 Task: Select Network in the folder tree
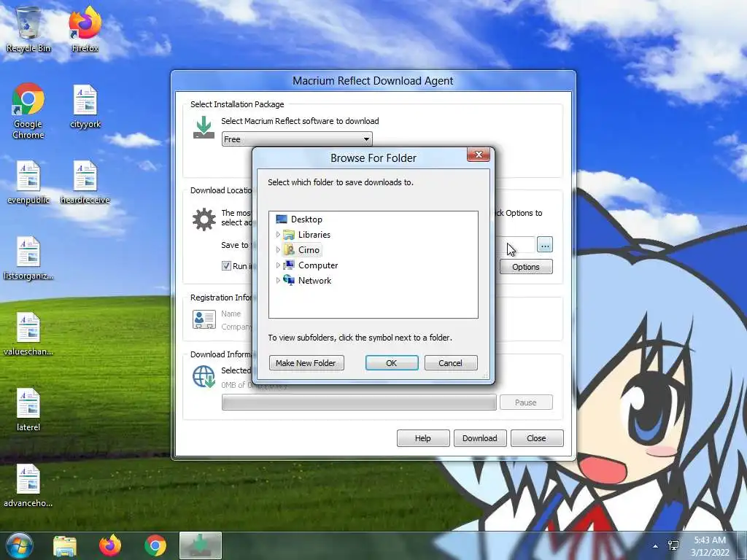(307, 281)
